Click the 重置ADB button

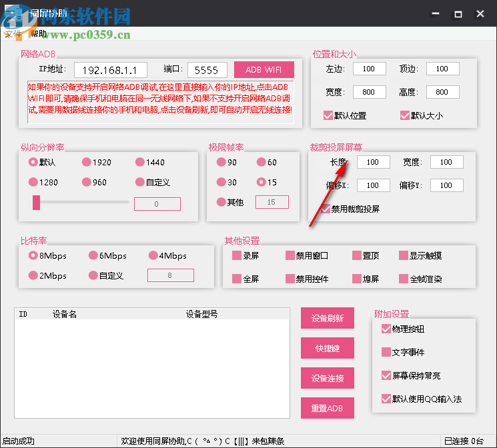coord(327,408)
